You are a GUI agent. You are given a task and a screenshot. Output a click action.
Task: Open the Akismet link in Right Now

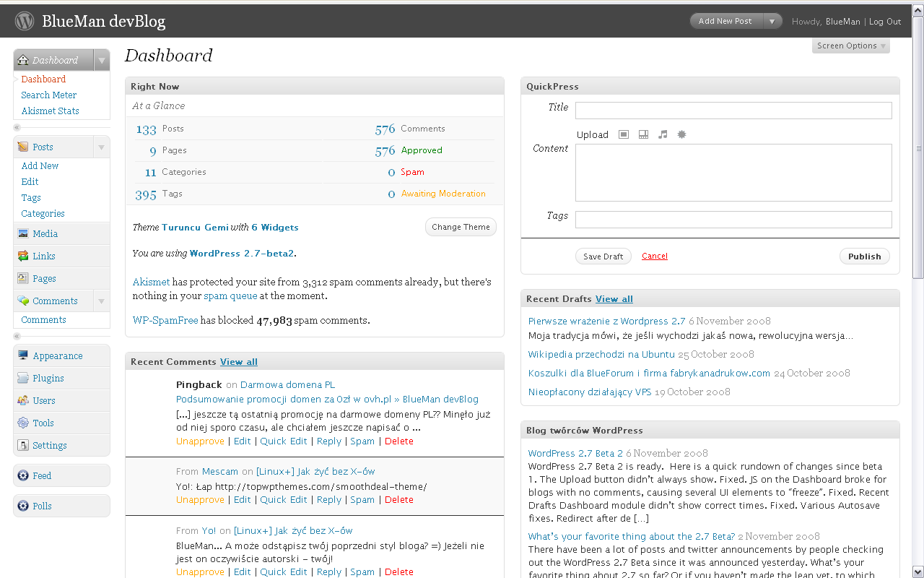click(151, 282)
